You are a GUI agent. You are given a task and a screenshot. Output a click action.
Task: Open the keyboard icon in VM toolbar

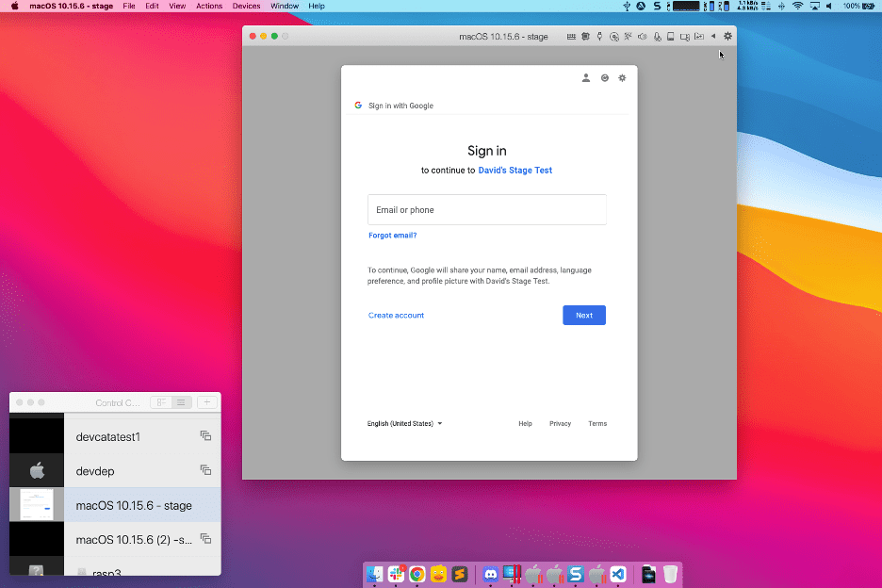click(x=571, y=37)
